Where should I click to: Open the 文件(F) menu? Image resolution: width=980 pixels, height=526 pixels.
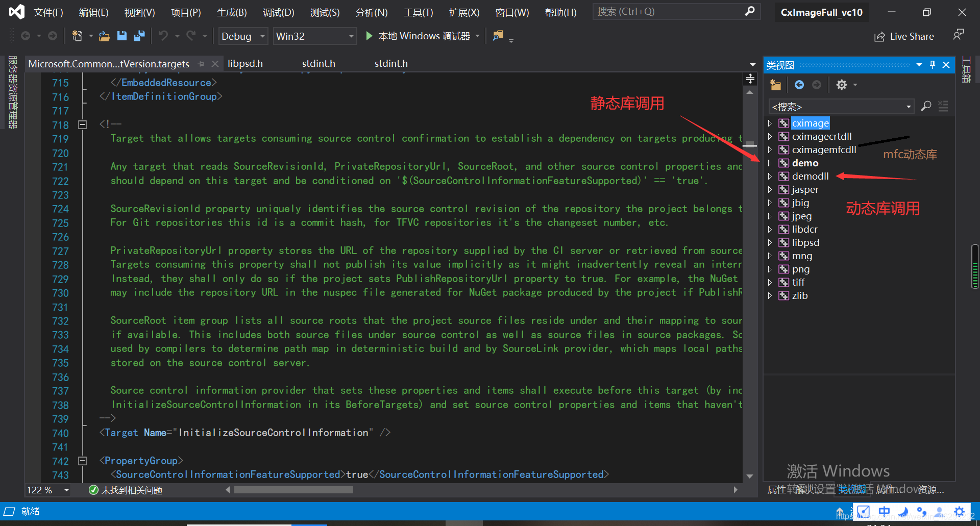pyautogui.click(x=48, y=12)
